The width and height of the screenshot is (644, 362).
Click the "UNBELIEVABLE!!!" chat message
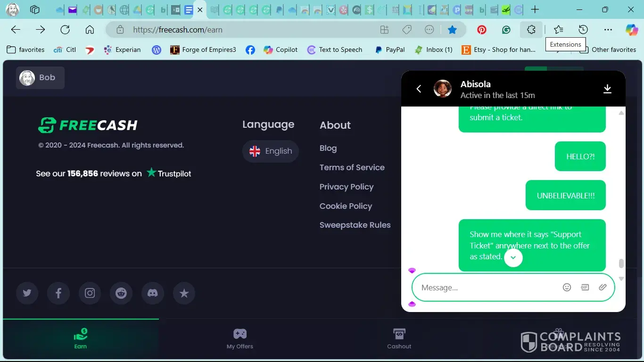point(566,195)
